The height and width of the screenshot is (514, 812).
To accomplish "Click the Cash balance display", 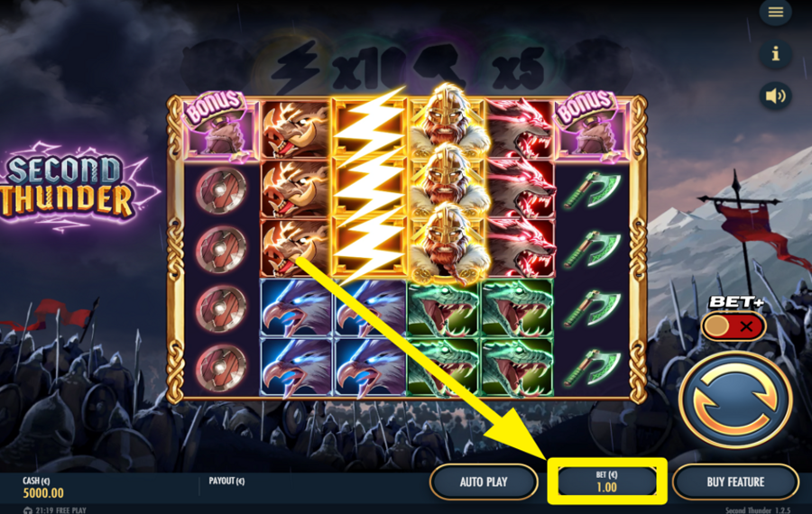I will pyautogui.click(x=43, y=488).
